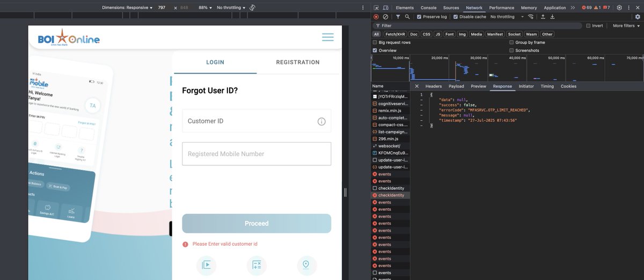Select the LOGIN tab
The image size is (644, 280).
coord(215,62)
